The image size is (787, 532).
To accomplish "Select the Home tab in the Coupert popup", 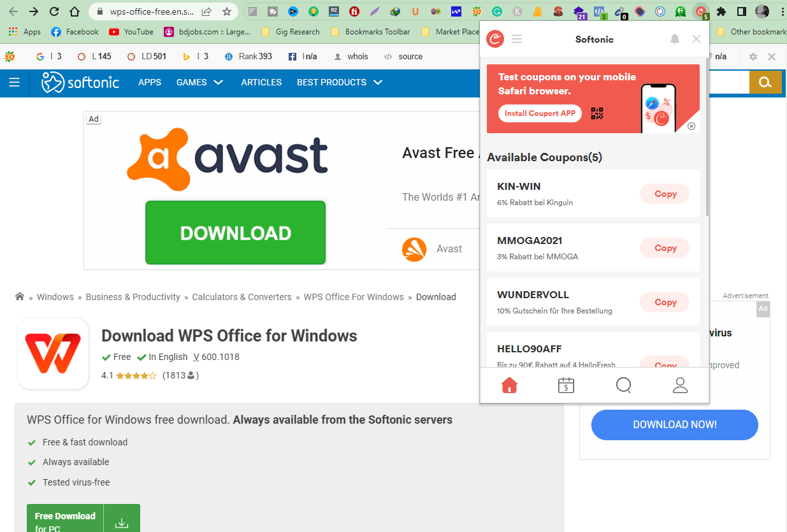I will (x=509, y=385).
